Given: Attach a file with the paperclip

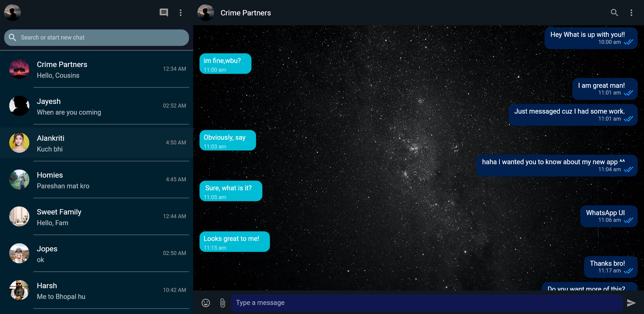Looking at the screenshot, I should [223, 303].
